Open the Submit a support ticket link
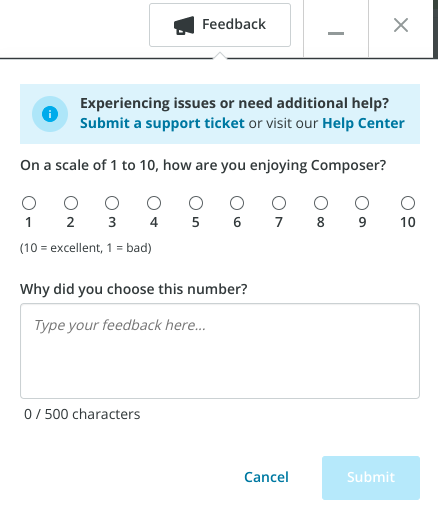Viewport: 438px width, 505px height. pos(162,123)
